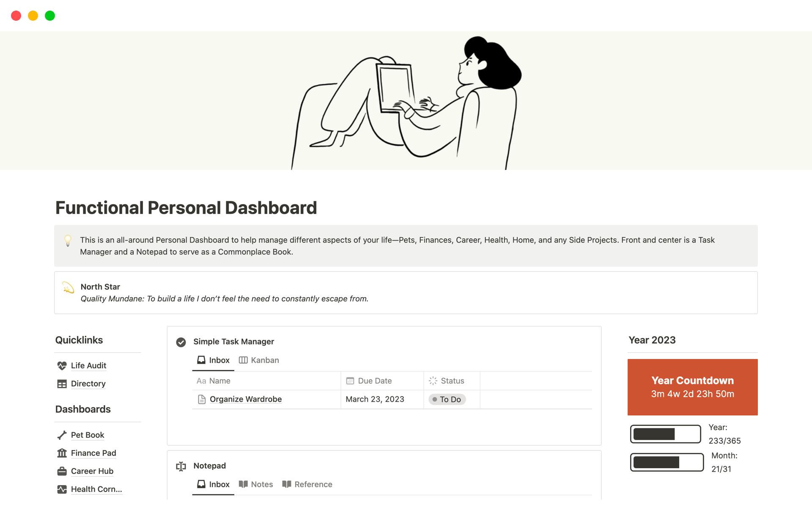Viewport: 812px width, 508px height.
Task: Click the heart icon beside Life Audit
Action: 62,366
